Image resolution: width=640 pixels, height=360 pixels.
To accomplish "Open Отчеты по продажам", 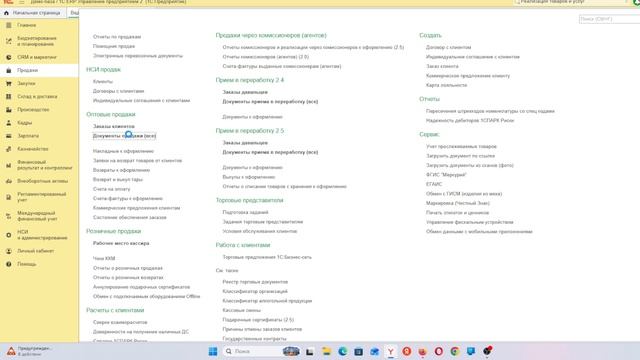I will [117, 37].
